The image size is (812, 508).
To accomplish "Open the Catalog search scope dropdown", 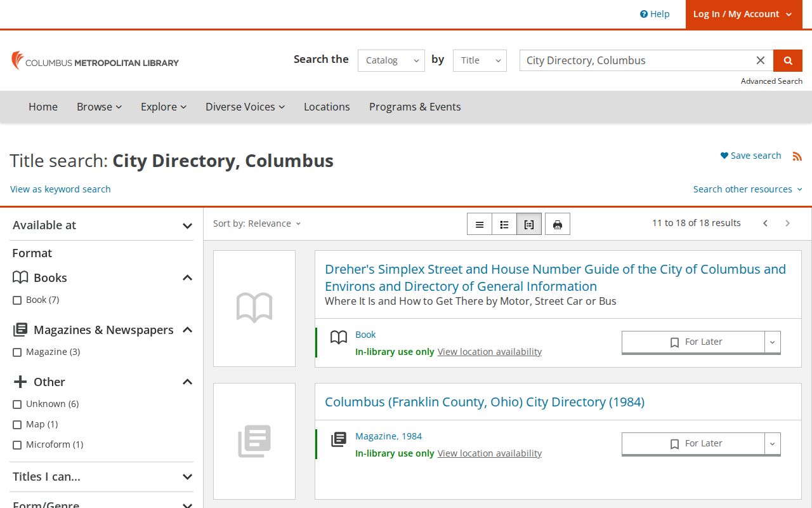I will 391,60.
